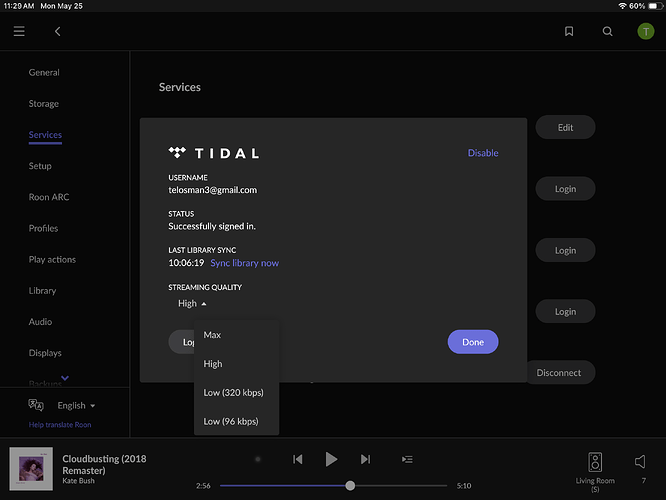Screen dimensions: 666x500
Task: Open Play actions settings tab
Action: click(x=52, y=260)
